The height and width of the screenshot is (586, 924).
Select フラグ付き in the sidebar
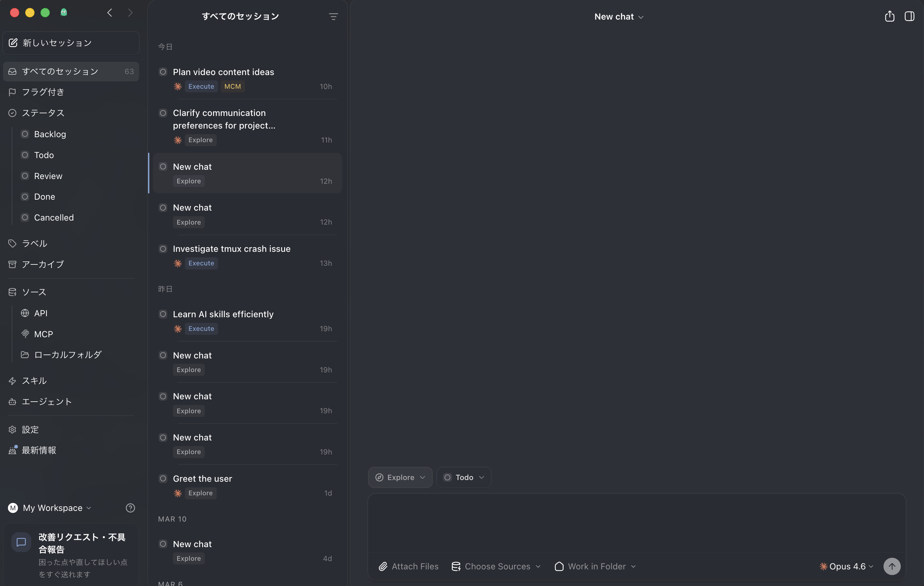(43, 92)
